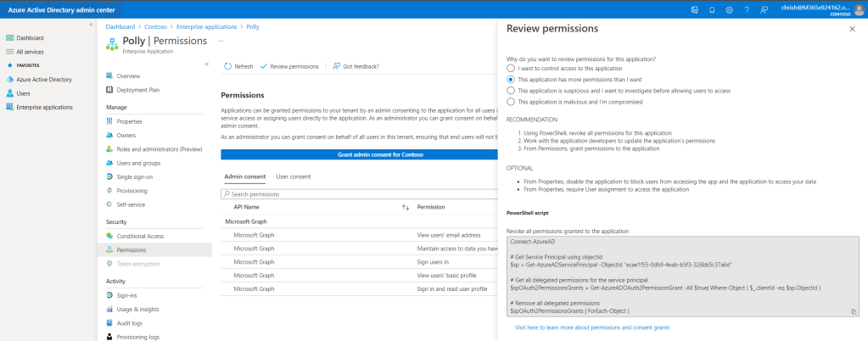Viewport: 868px width, 341px height.
Task: Open the settings gear in header
Action: 729,9
